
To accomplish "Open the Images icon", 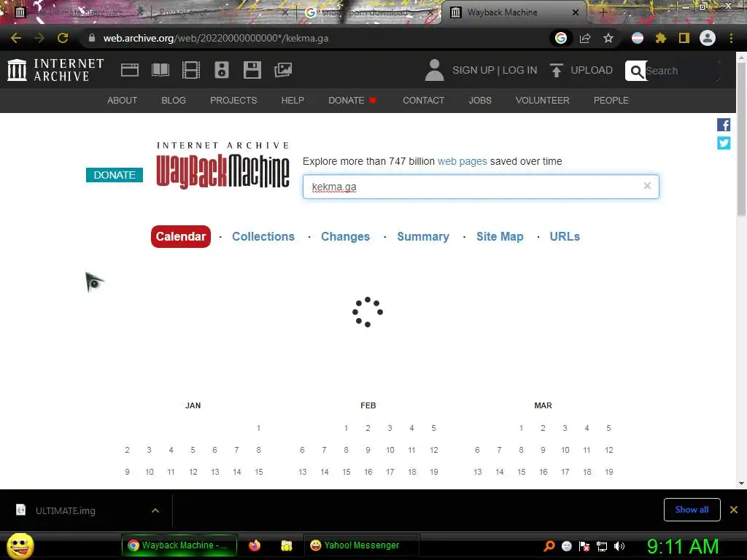I will (283, 70).
